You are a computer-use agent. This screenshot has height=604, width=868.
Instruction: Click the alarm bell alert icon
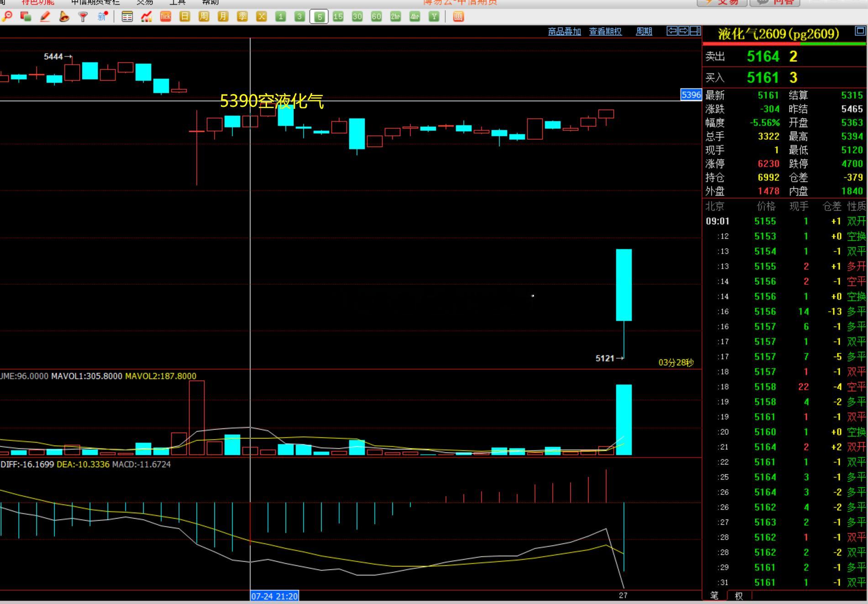point(64,17)
